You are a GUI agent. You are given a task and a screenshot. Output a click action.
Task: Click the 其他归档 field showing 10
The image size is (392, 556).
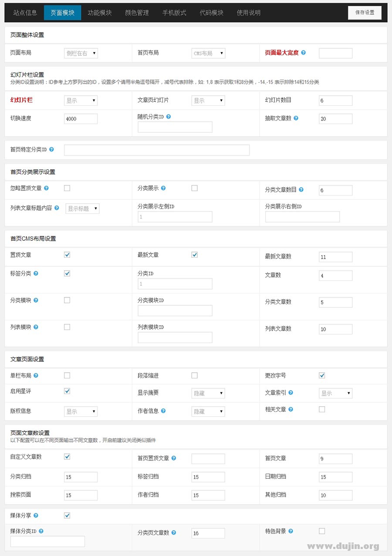pyautogui.click(x=336, y=495)
